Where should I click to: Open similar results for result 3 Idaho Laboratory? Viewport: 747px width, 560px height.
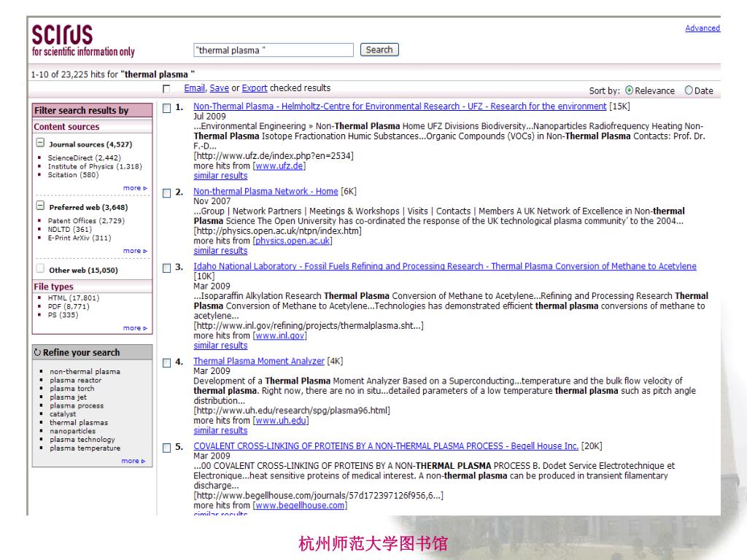point(220,346)
